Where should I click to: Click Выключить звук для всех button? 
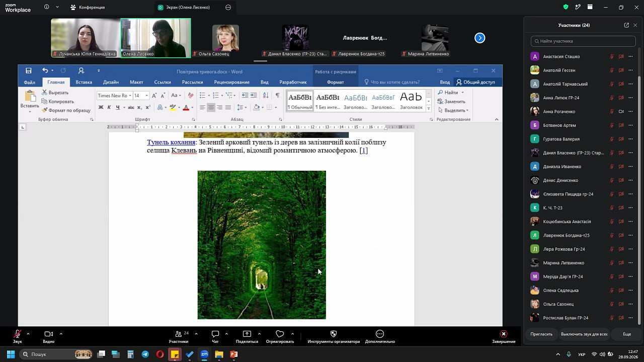coord(584,334)
